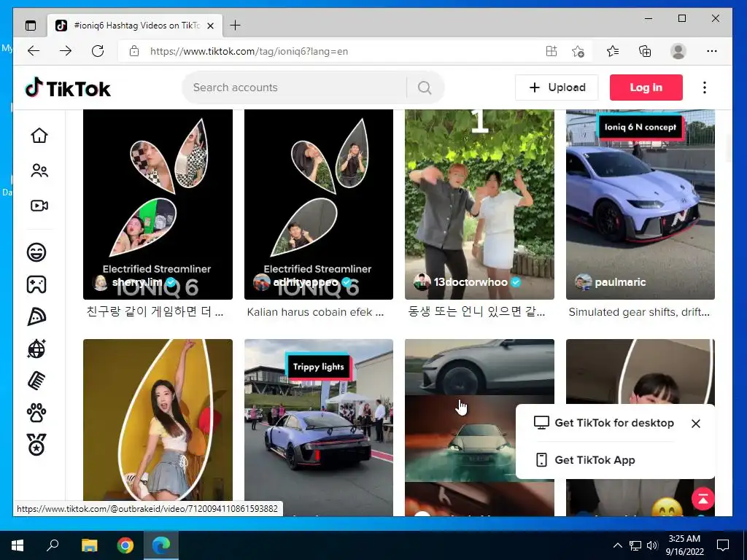The height and width of the screenshot is (560, 747).
Task: Open the paulmaric Ioniq 6 N concept video
Action: click(x=640, y=204)
